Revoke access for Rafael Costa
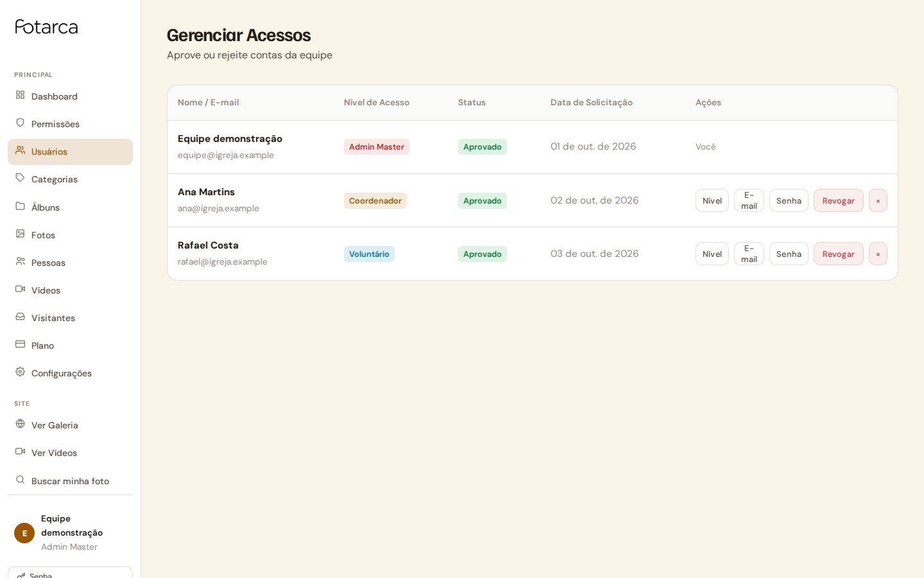Screen dimensions: 924x578 point(839,254)
